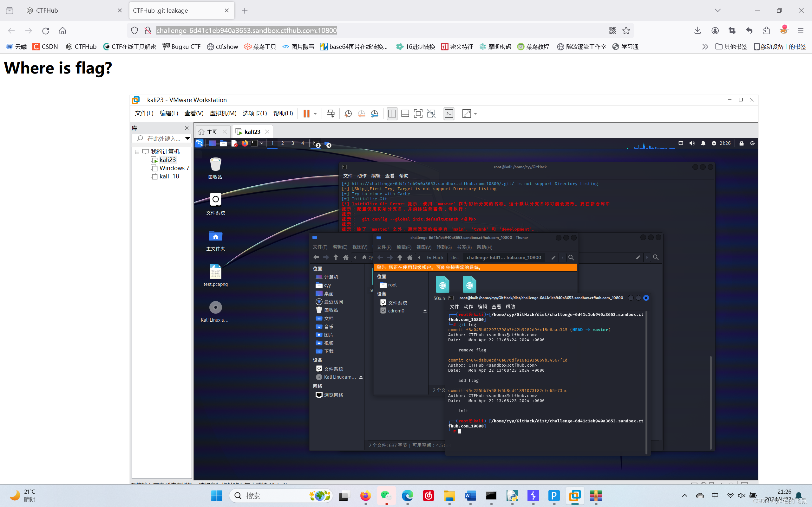Toggle Unity mode button in VMware
Viewport: 812px width, 507px height.
coord(431,114)
